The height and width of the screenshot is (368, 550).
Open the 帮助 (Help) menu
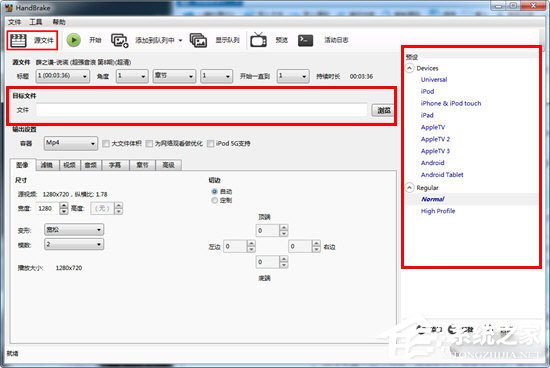click(x=59, y=22)
